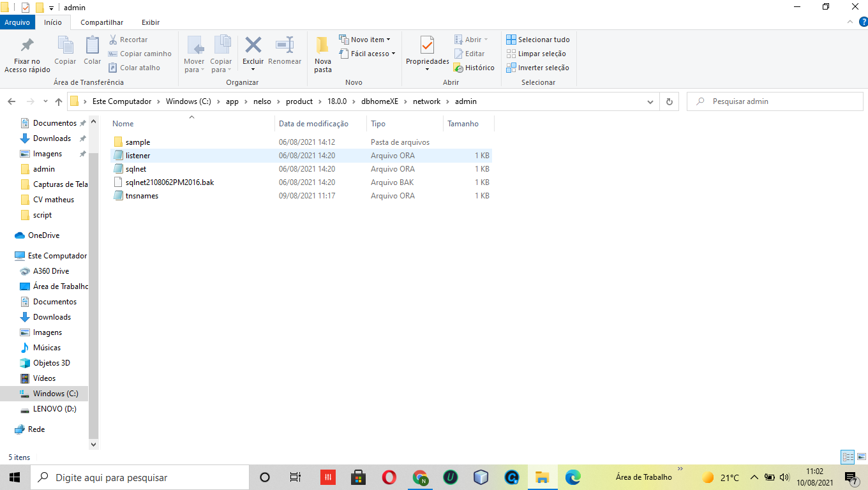Screen dimensions: 868x490
Task: Click the refresh address bar button
Action: 669,101
